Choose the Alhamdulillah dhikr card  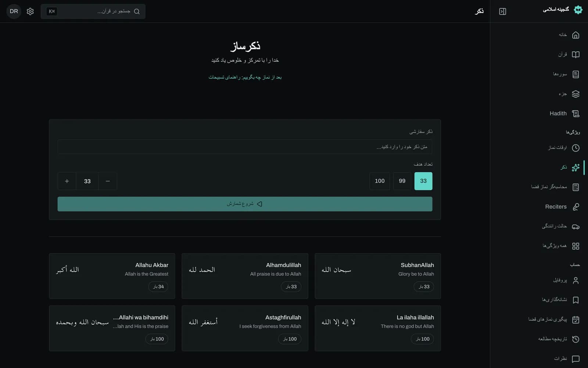tap(245, 276)
